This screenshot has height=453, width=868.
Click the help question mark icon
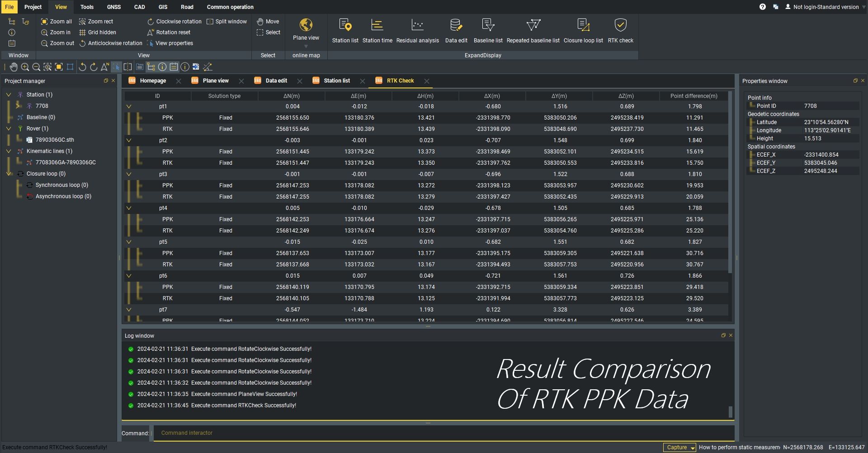(763, 7)
